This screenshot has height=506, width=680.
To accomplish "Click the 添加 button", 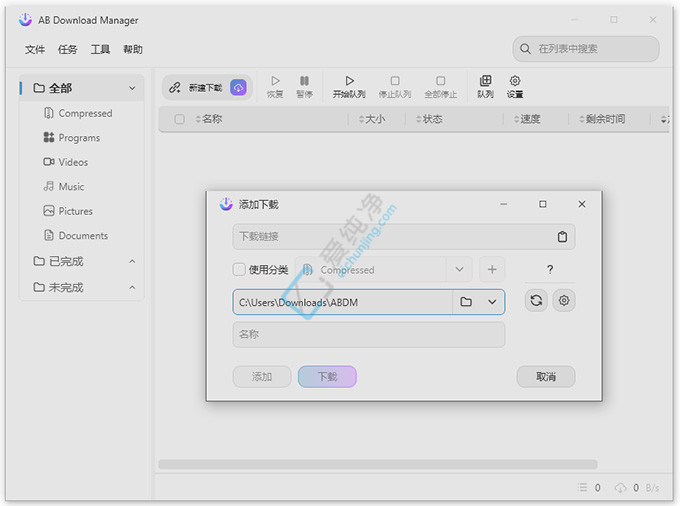I will tap(262, 377).
